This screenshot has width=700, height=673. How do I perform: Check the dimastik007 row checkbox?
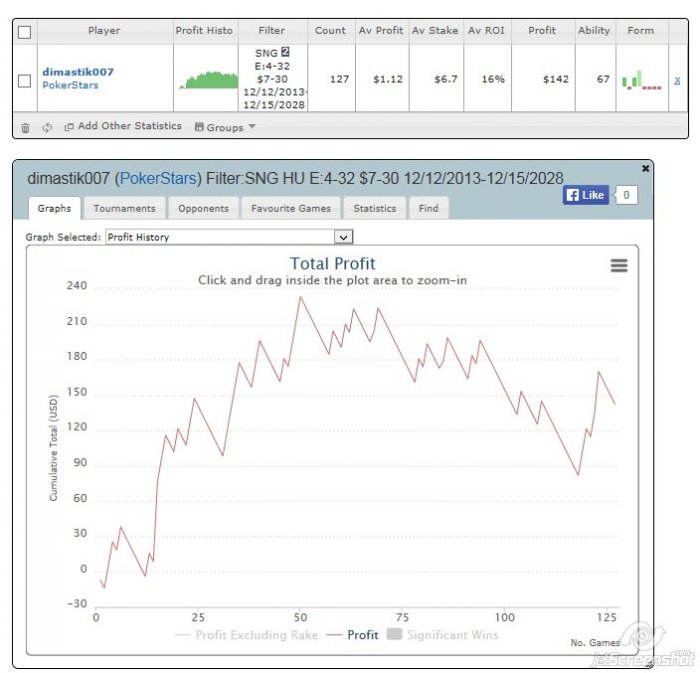(x=24, y=81)
